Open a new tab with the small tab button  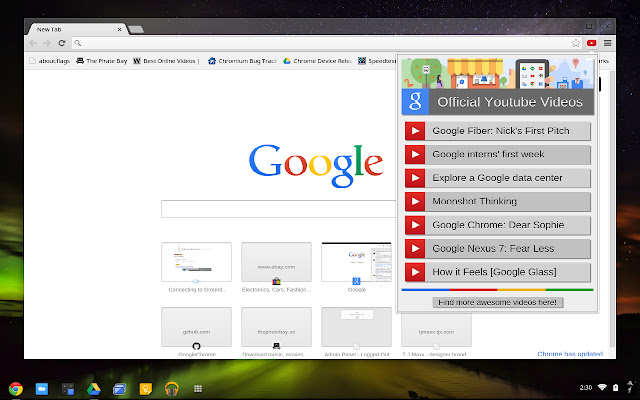point(136,29)
